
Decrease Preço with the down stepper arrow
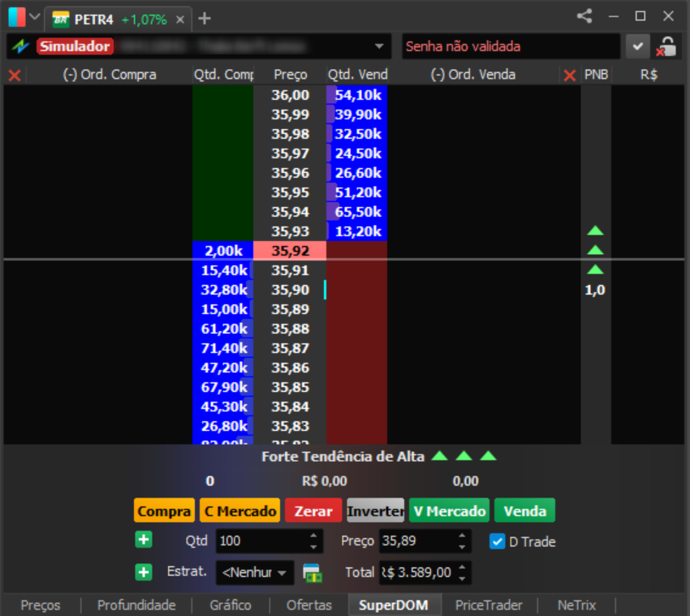(462, 547)
